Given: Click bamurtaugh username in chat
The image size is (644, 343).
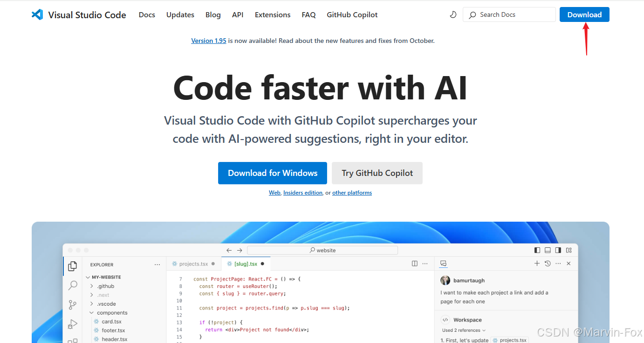Looking at the screenshot, I should pos(469,280).
